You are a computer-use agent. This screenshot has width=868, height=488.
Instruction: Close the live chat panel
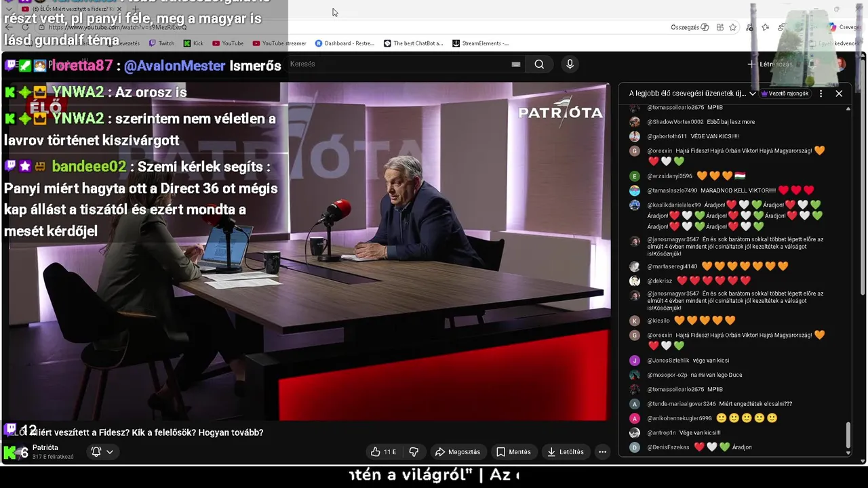839,94
